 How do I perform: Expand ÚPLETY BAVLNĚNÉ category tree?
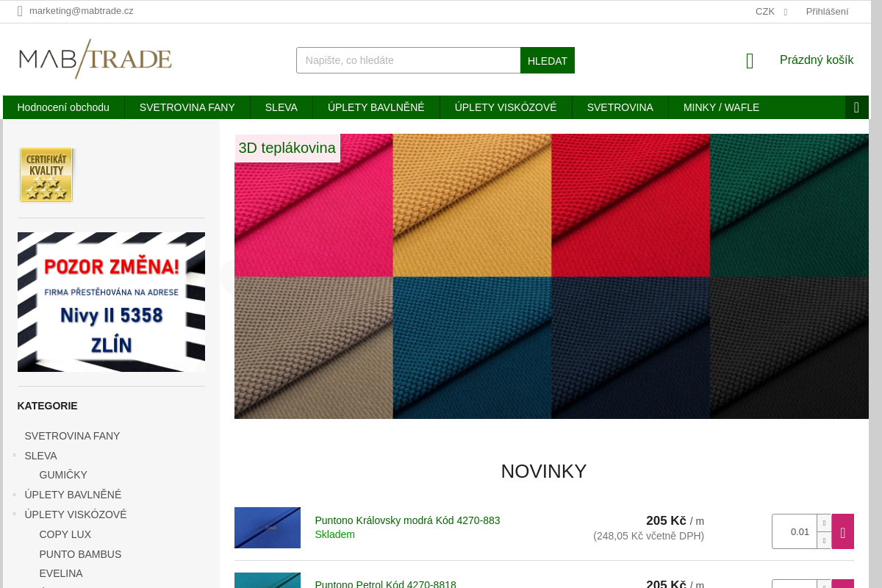pyautogui.click(x=14, y=495)
